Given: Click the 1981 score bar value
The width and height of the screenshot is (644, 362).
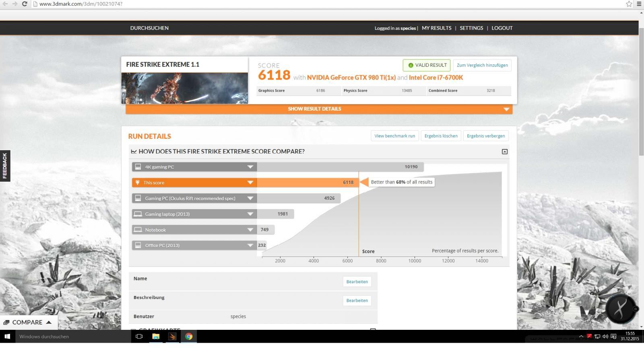Looking at the screenshot, I should coord(283,214).
